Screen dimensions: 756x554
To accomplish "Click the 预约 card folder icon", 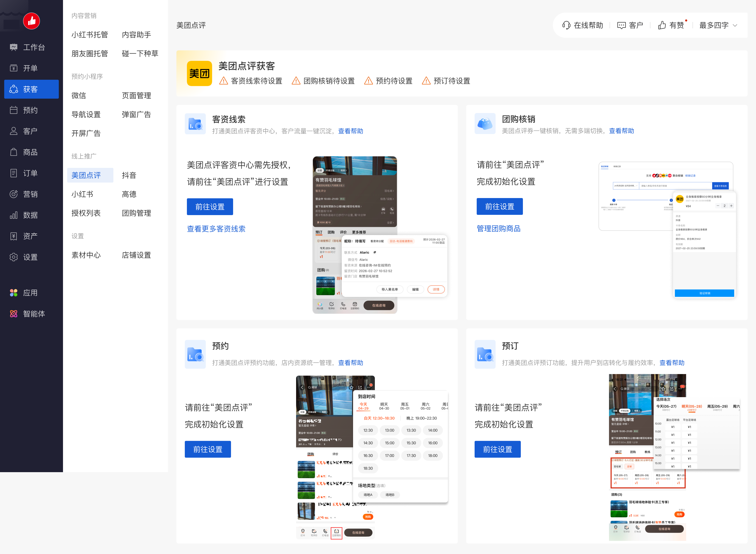I will pos(195,354).
